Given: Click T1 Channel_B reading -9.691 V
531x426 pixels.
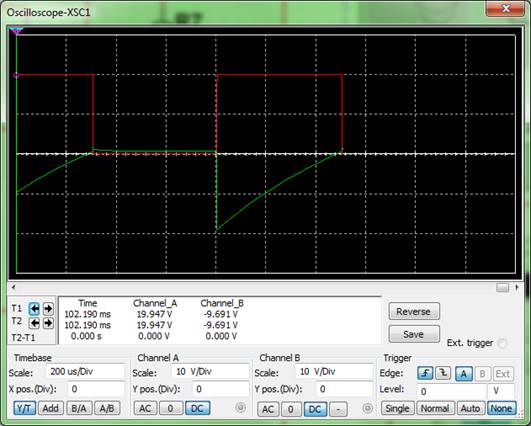Looking at the screenshot, I should tap(221, 314).
